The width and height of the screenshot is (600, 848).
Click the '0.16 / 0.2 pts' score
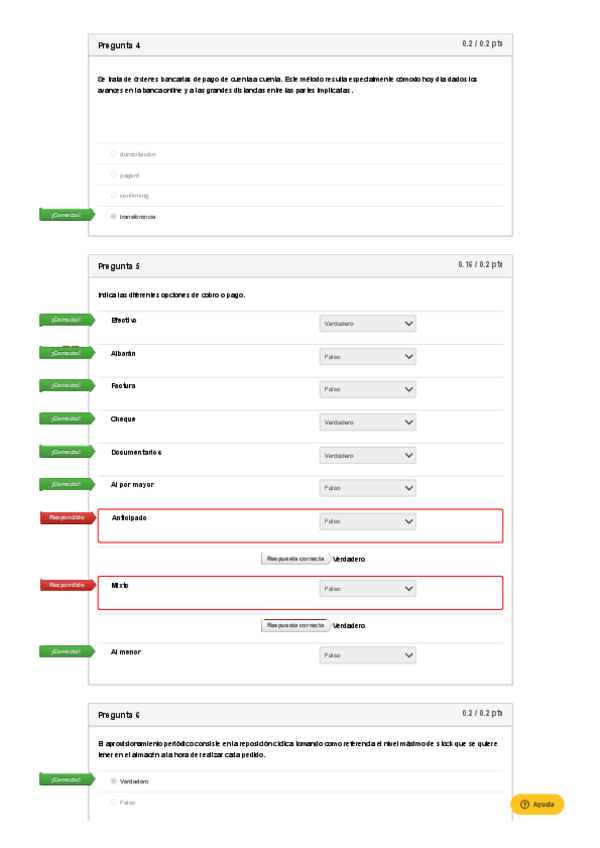[x=480, y=264]
